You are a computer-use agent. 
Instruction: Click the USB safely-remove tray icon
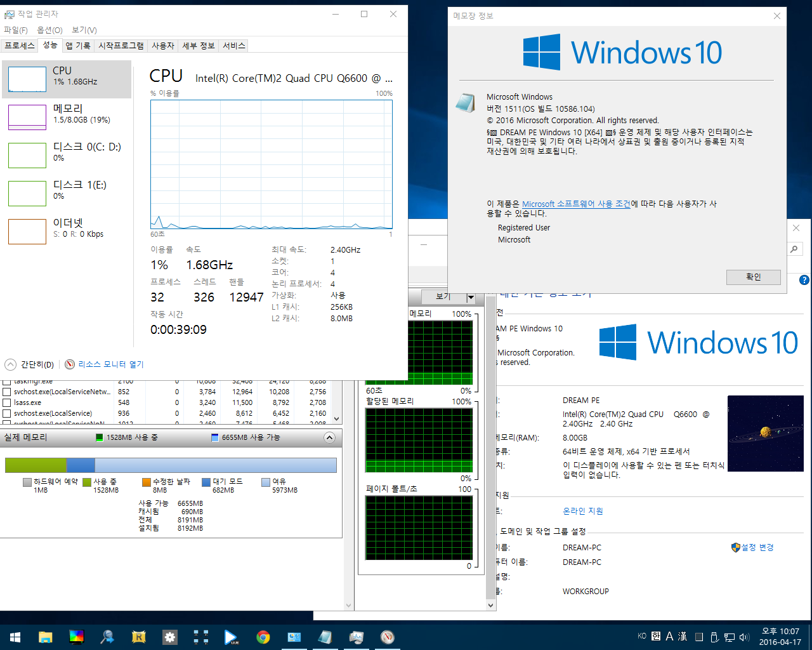click(714, 637)
